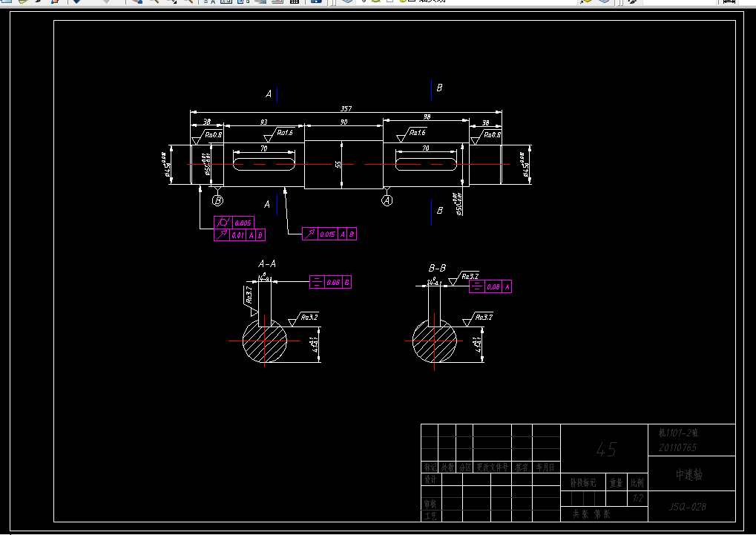Screen dimensions: 756x535
Task: Select the 93 length dimension text
Action: tap(263, 122)
